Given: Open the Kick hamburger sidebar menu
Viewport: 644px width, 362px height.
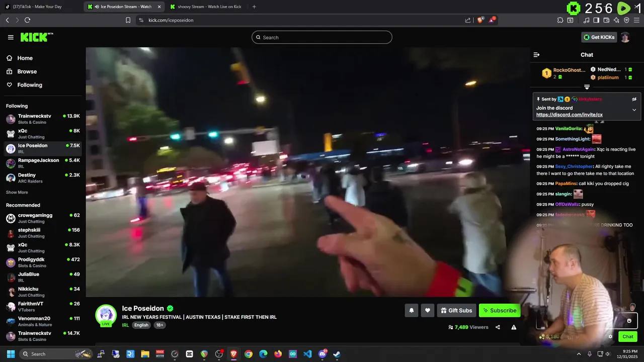Looking at the screenshot, I should tap(11, 37).
